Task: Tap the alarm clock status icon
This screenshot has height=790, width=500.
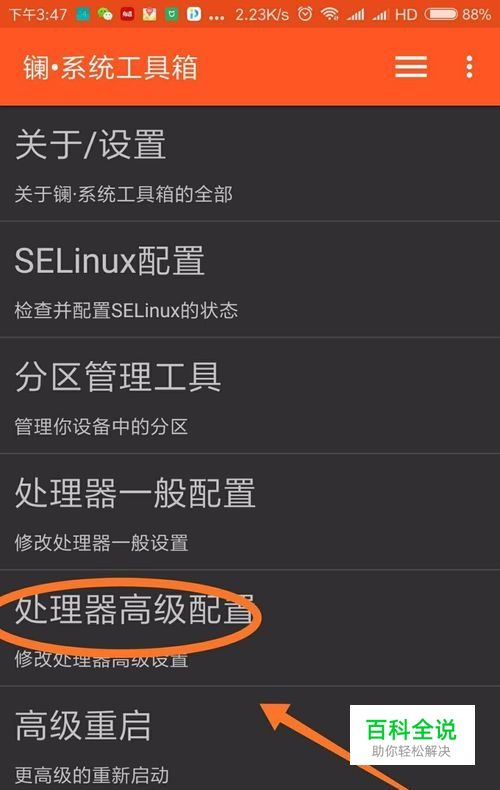Action: [304, 14]
